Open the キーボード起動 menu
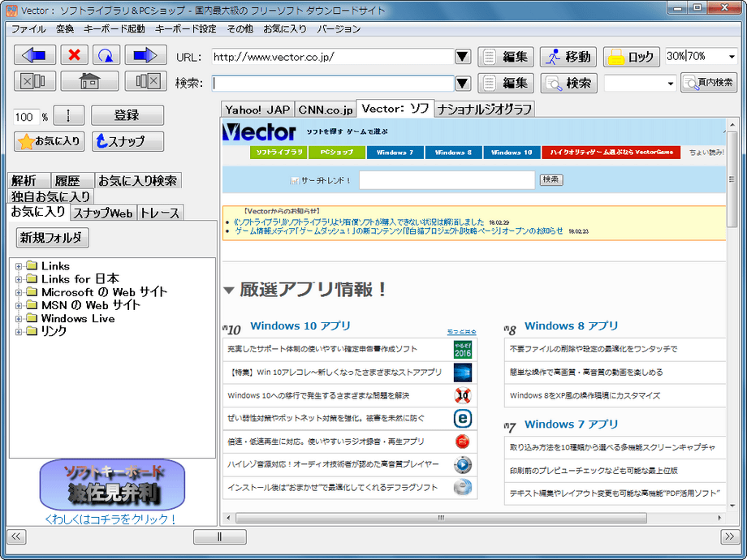 [x=114, y=29]
